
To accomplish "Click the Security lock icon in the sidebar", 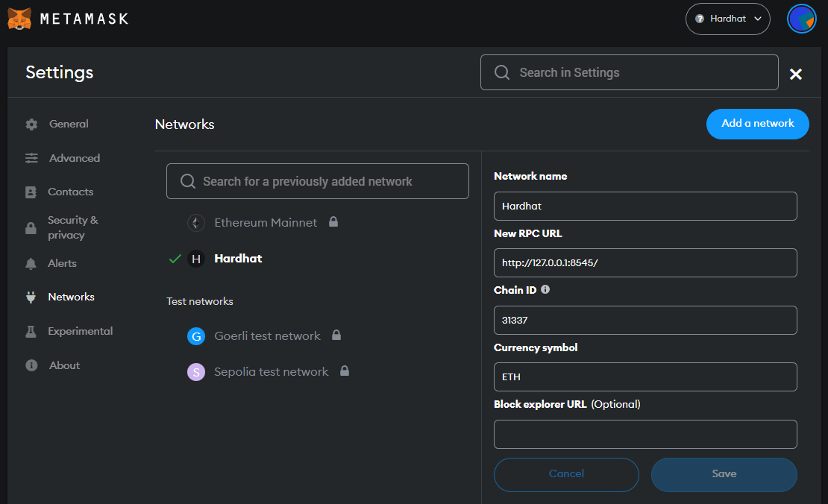I will click(x=31, y=228).
